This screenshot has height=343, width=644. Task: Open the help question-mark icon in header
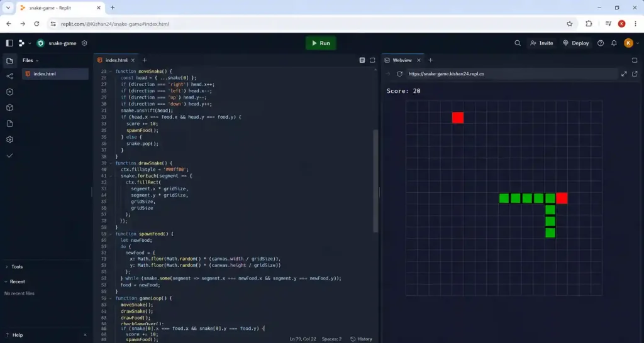click(601, 43)
